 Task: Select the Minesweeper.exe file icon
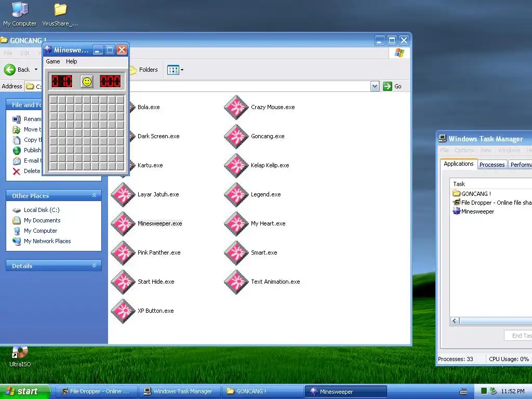(x=123, y=223)
